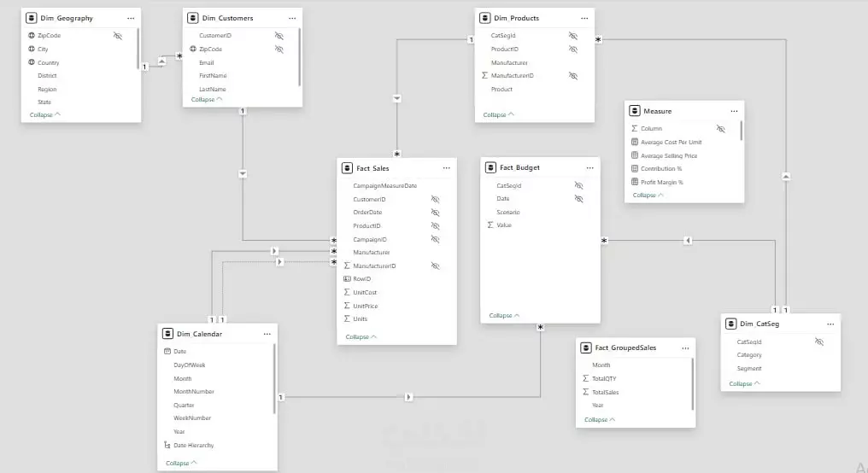Click the measure icon for Profit Margin %
This screenshot has height=473, width=868.
pyautogui.click(x=635, y=182)
